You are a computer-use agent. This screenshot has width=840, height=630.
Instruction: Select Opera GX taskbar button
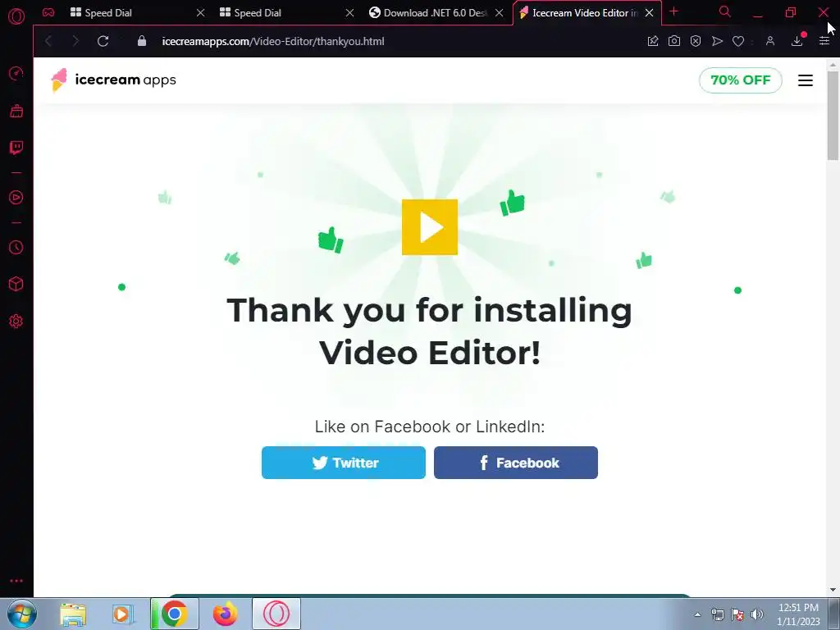tap(276, 614)
